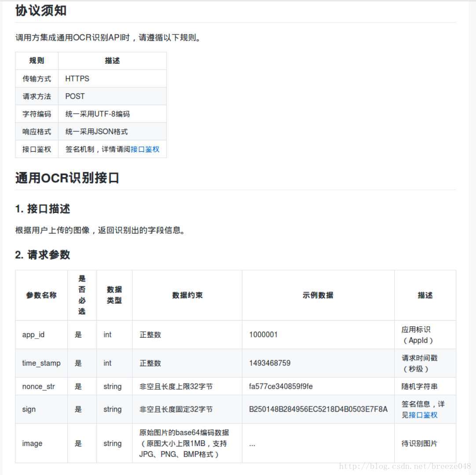Click the example value fa577ce340859f9fe
The image size is (476, 475).
pyautogui.click(x=281, y=386)
